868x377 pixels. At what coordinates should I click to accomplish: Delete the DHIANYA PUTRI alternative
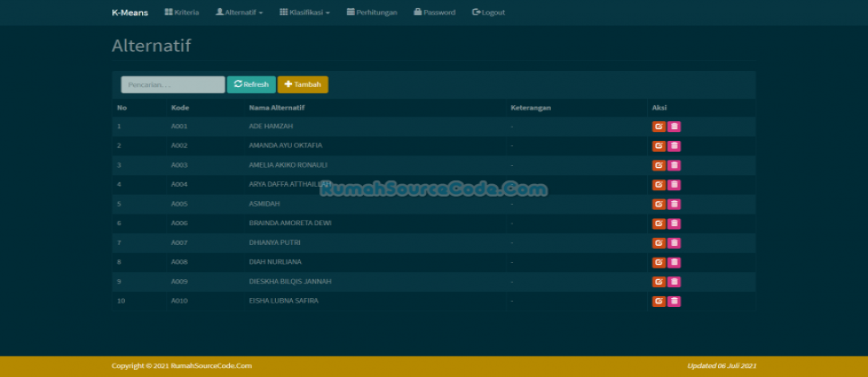[674, 242]
